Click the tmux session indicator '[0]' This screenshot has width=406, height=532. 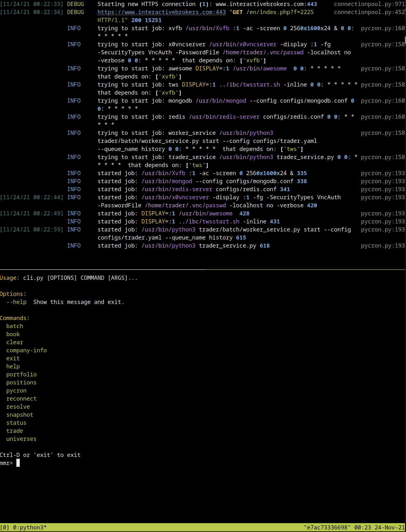(5, 527)
